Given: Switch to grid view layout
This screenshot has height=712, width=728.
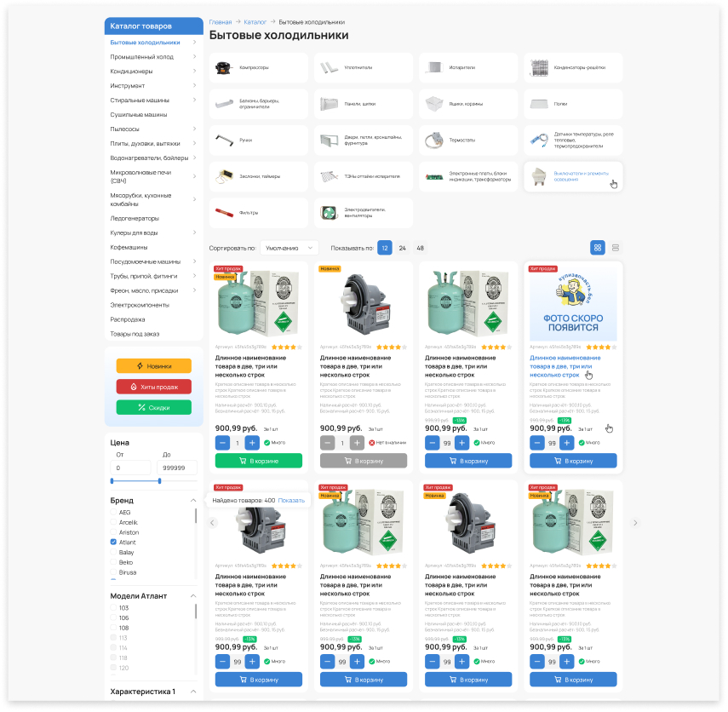Looking at the screenshot, I should point(598,248).
